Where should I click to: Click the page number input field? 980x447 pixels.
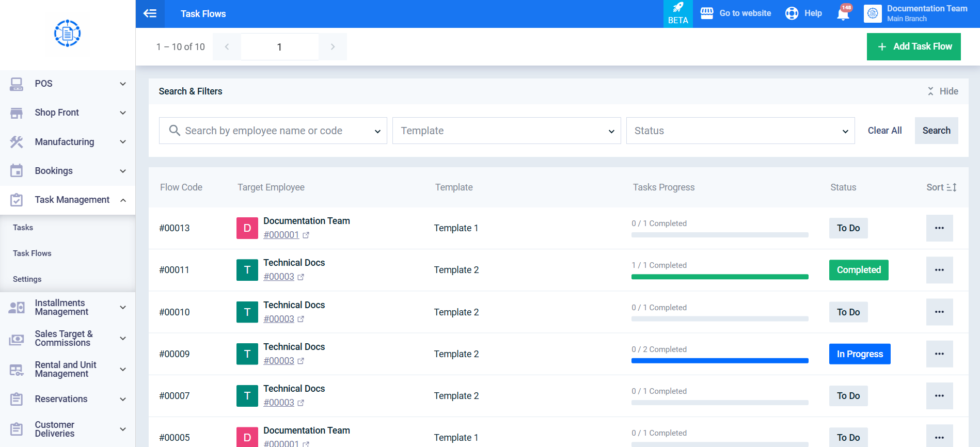click(x=279, y=47)
